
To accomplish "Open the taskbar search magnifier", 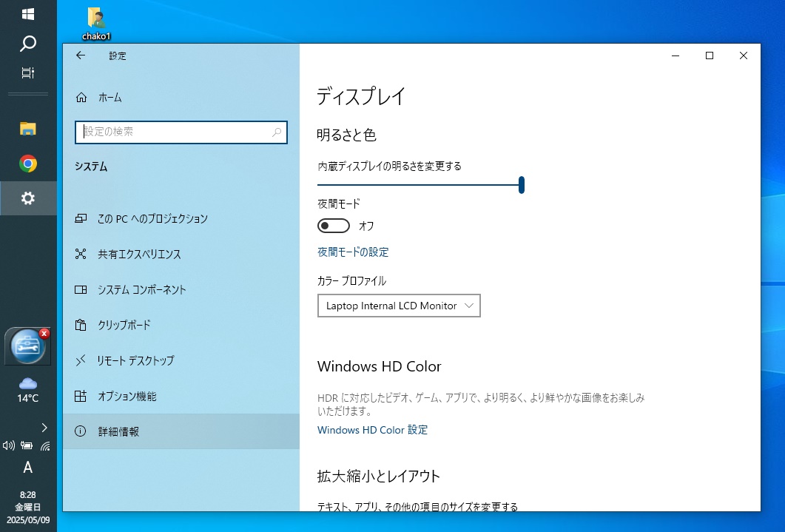I will [x=28, y=44].
